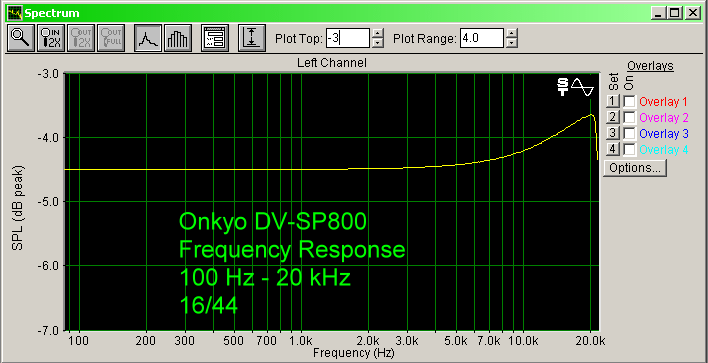
Task: Turn on the Overlay 4 checkbox
Action: coord(629,149)
